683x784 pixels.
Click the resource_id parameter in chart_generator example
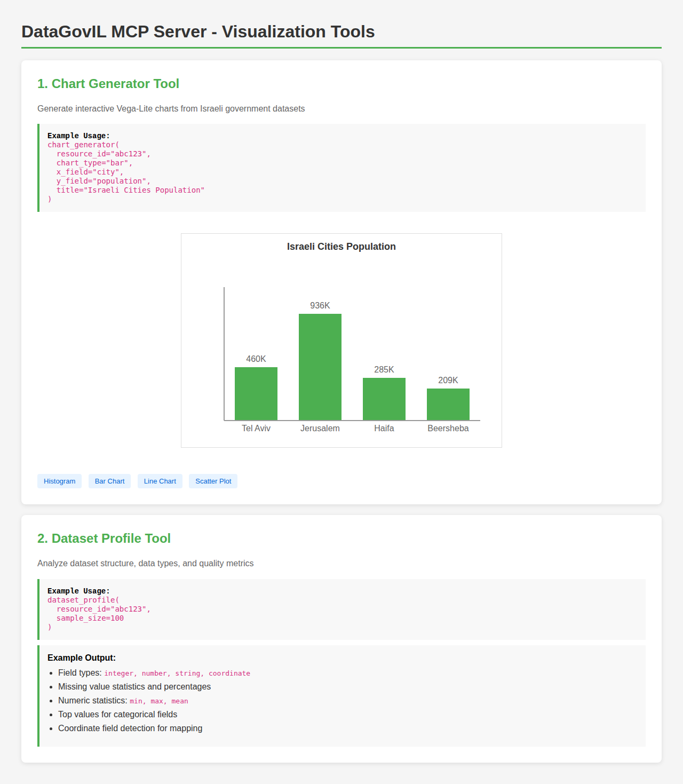coord(98,153)
